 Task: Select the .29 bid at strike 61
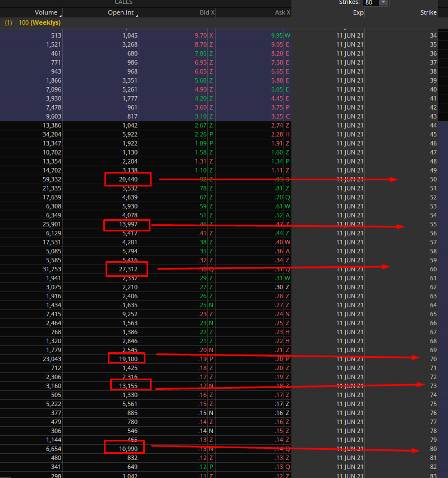[202, 279]
